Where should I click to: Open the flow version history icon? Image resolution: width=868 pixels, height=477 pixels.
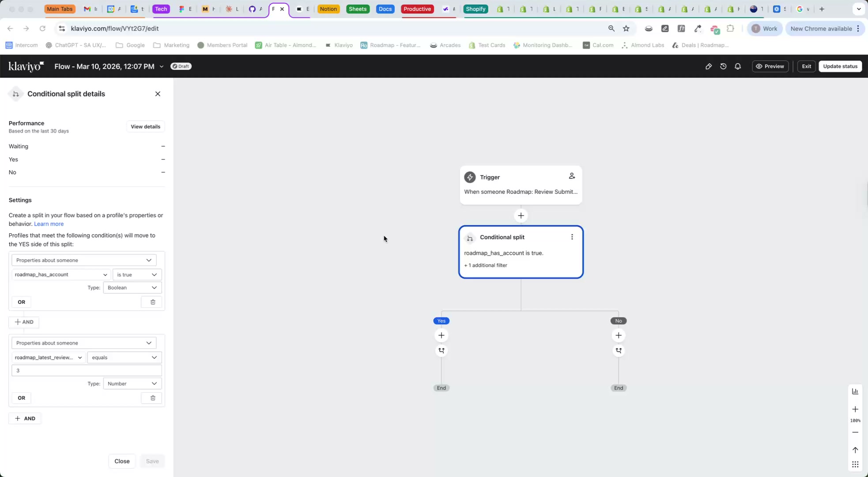click(723, 66)
